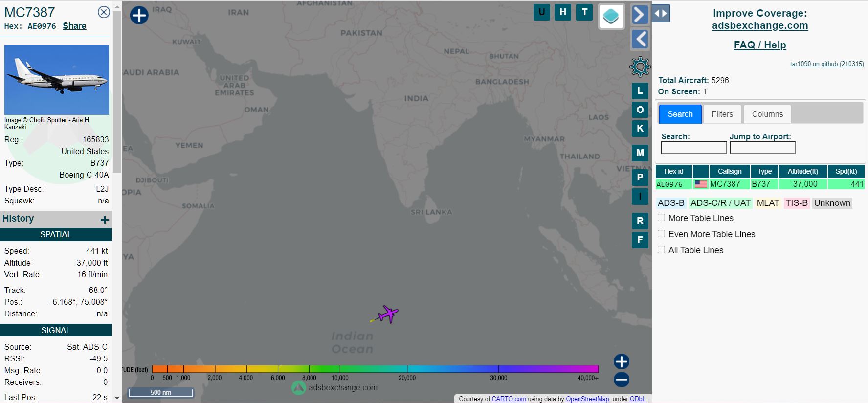
Task: Click the left panel's scroll down arrow
Action: [x=117, y=398]
